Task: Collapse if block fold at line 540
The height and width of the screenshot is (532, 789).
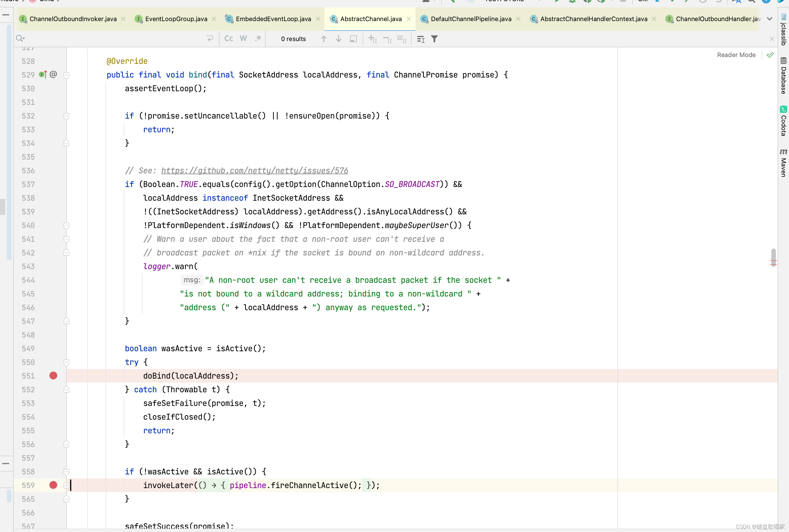Action: point(66,226)
